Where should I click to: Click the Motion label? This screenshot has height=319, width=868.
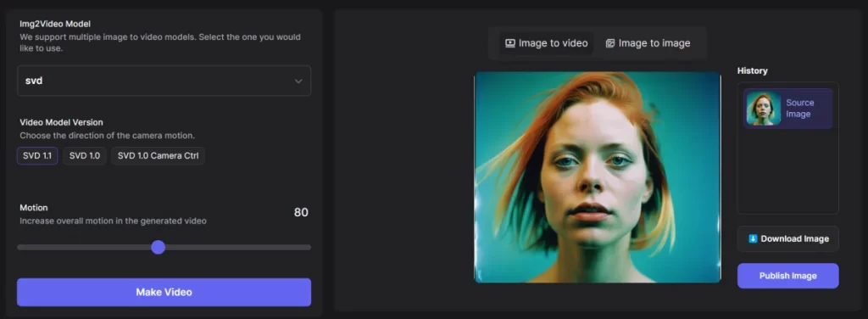[x=34, y=208]
